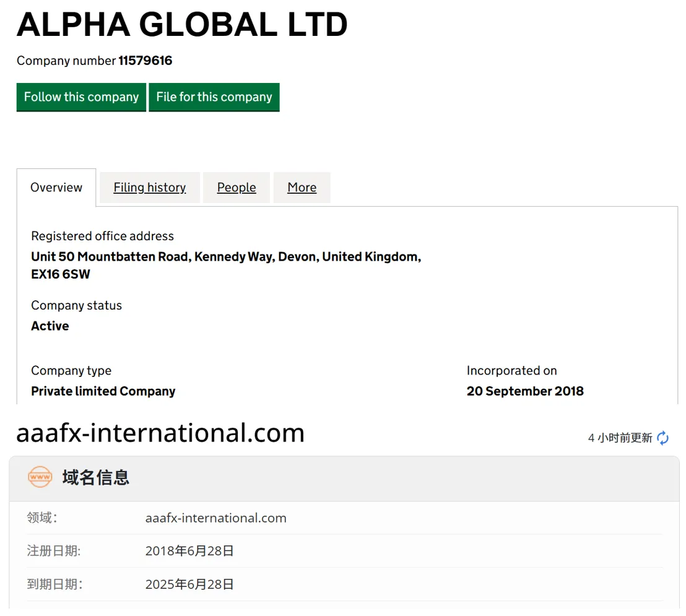Screen dimensions: 686x616
Task: Click the aaafx-international.com page title
Action: [x=160, y=433]
